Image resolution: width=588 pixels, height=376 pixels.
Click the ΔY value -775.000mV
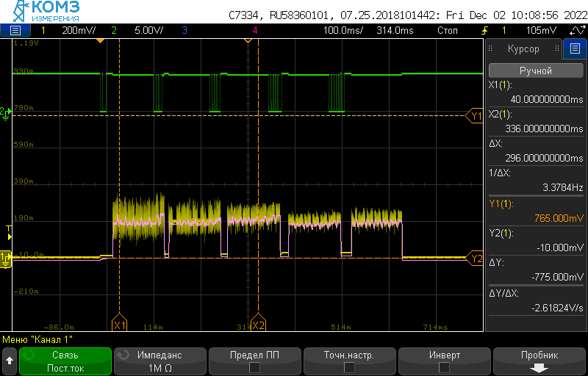pyautogui.click(x=558, y=277)
